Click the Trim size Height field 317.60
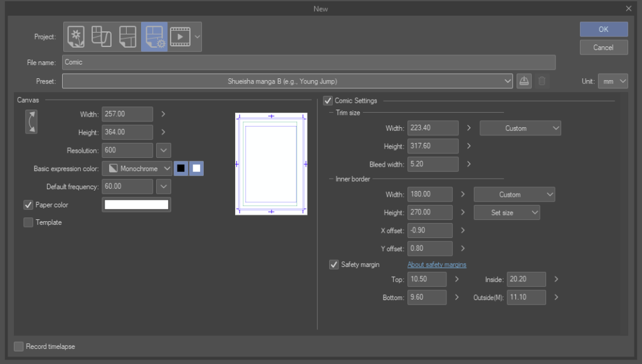642x364 pixels. (433, 146)
